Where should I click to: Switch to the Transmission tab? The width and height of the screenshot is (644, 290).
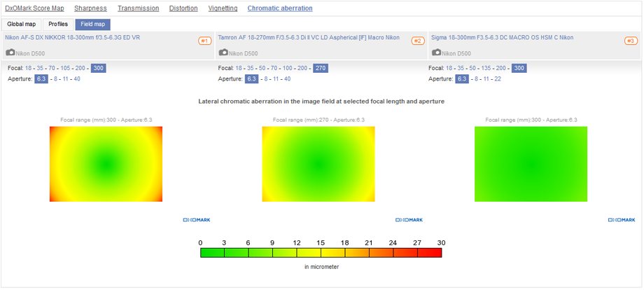pos(138,8)
